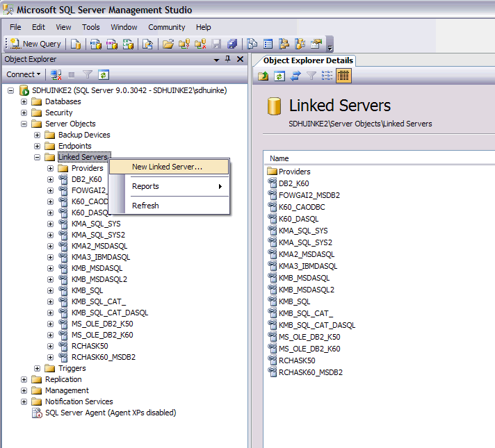Click the Analysis Services DMX Query icon

click(x=112, y=44)
